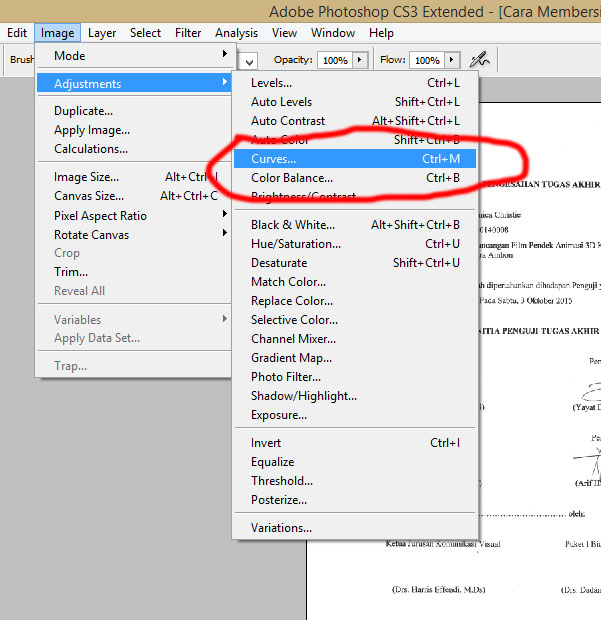Click the Brush label in options bar
Viewport: 601px width, 620px height.
point(22,60)
